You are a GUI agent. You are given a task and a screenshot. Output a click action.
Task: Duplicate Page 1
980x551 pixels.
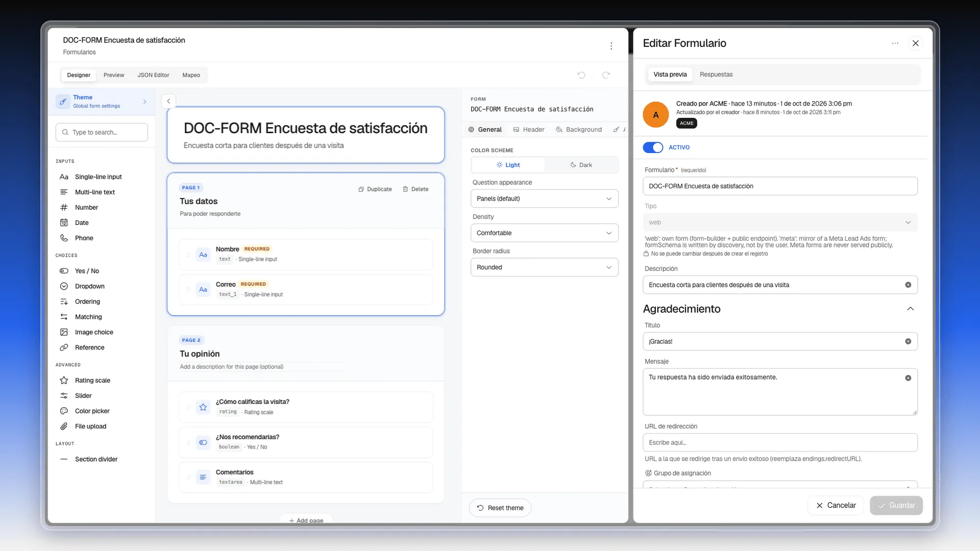pos(375,189)
